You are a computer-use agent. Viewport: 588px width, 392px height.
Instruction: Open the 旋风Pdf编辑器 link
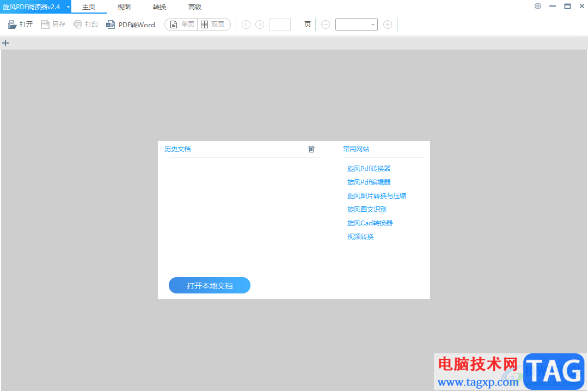coord(369,182)
